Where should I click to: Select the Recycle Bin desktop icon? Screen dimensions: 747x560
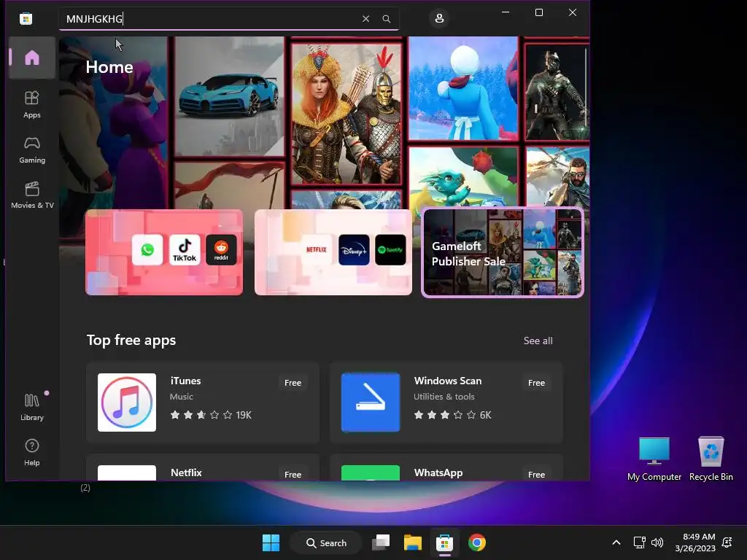coord(711,459)
